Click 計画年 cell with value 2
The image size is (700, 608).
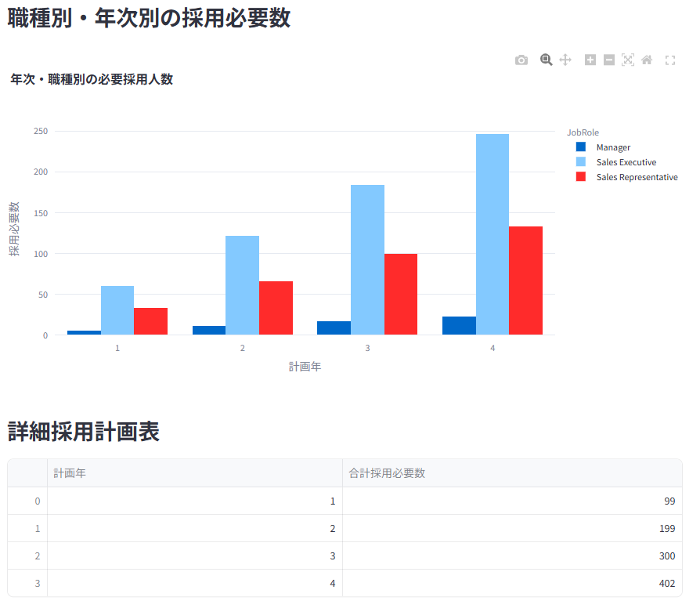[195, 529]
